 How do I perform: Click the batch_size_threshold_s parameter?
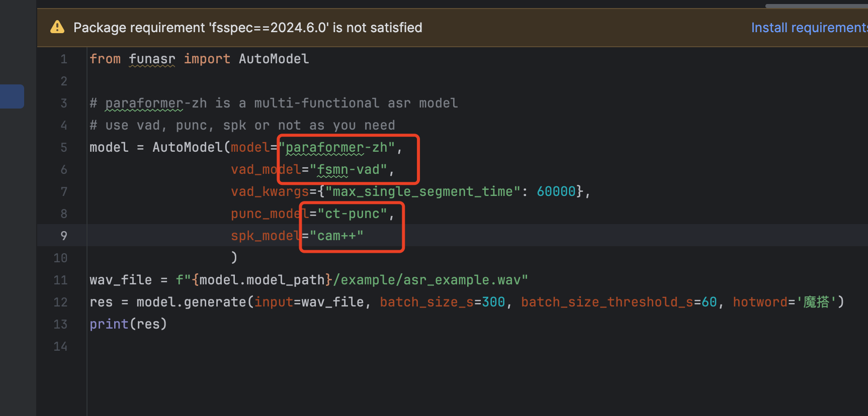(x=607, y=302)
